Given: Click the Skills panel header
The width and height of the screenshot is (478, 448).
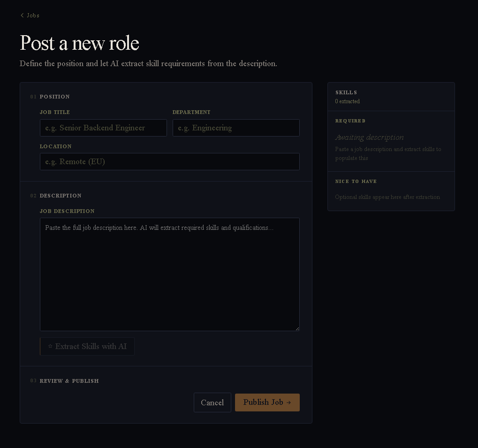Looking at the screenshot, I should (x=346, y=92).
